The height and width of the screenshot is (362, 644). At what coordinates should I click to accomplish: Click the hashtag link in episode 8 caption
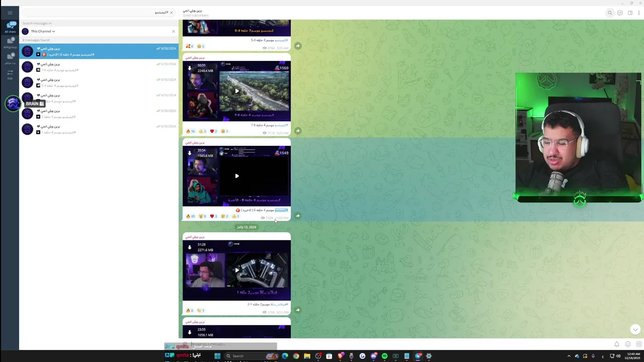pyautogui.click(x=281, y=210)
